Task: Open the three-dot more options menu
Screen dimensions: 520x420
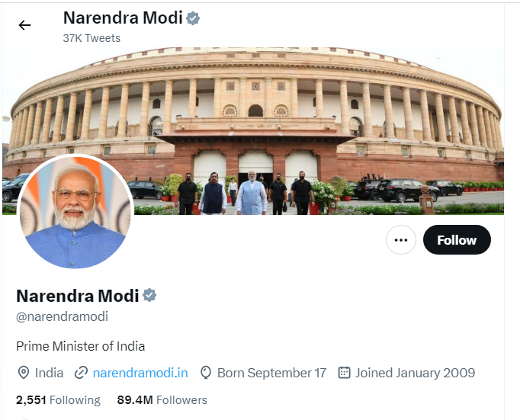Action: point(400,240)
